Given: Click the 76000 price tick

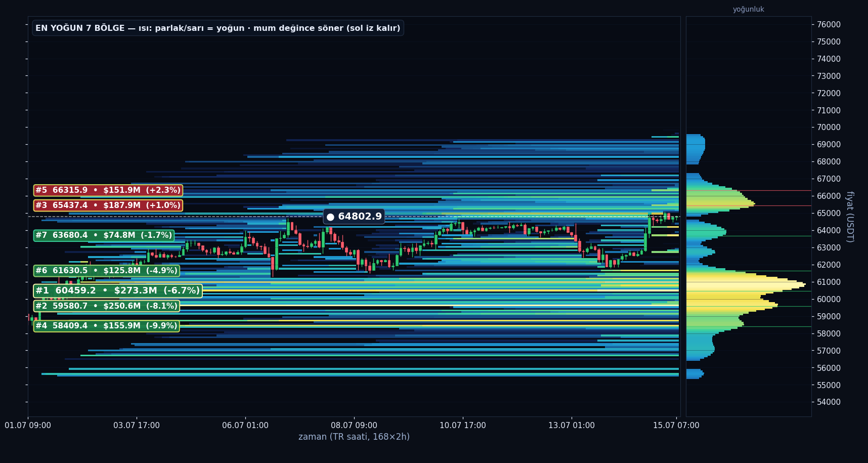Looking at the screenshot, I should point(829,24).
